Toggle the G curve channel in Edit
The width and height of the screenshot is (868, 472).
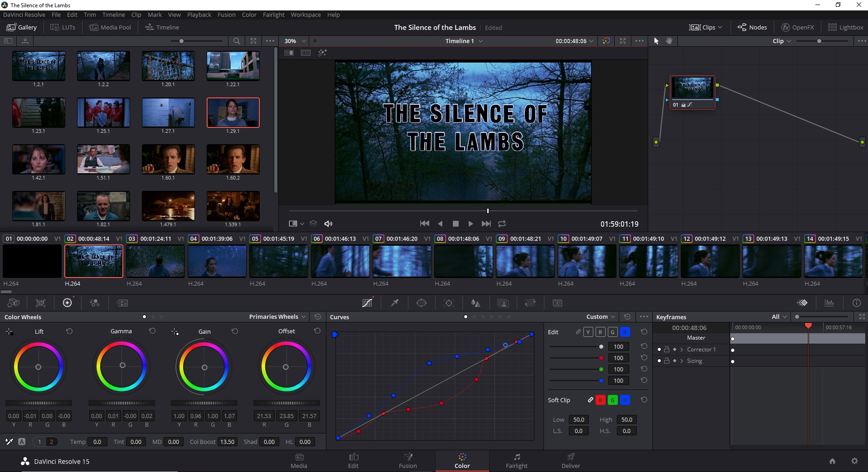click(x=612, y=332)
